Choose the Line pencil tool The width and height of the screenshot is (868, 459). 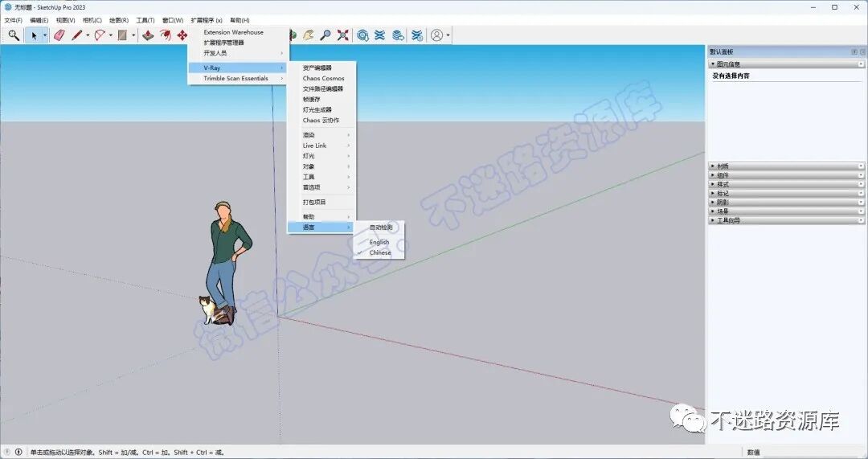click(77, 35)
